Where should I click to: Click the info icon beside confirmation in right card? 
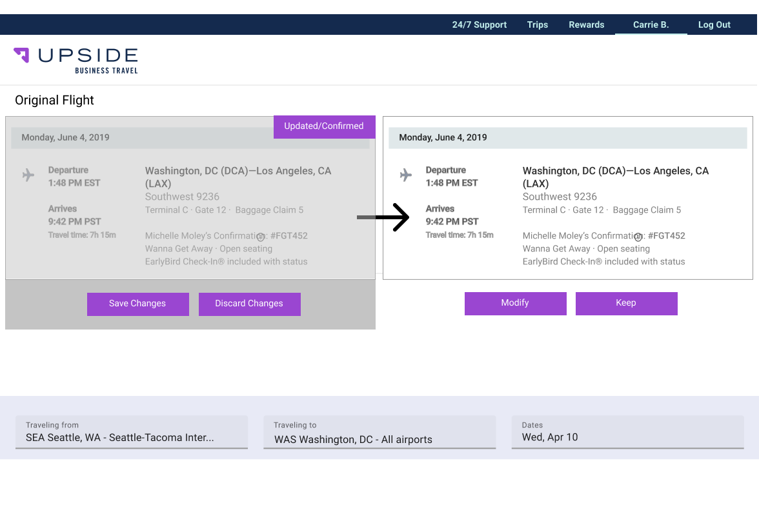(638, 237)
